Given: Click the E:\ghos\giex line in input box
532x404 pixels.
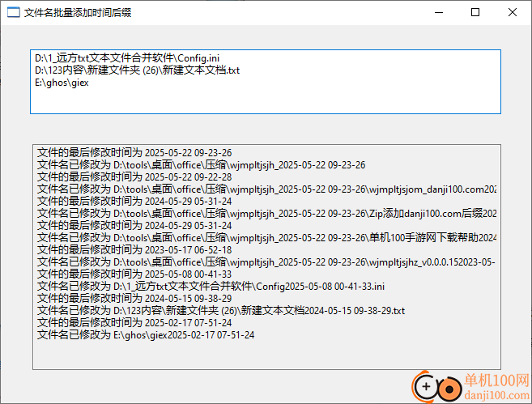Looking at the screenshot, I should [x=62, y=83].
